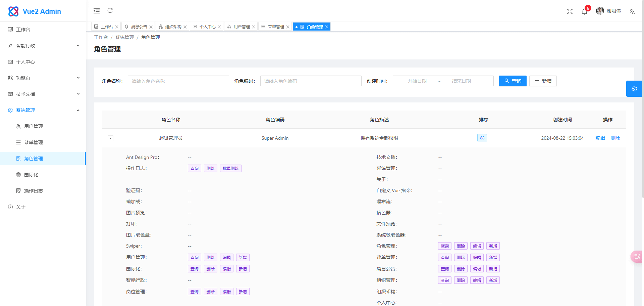Close the 个人中心 tab
The height and width of the screenshot is (306, 644).
[219, 27]
